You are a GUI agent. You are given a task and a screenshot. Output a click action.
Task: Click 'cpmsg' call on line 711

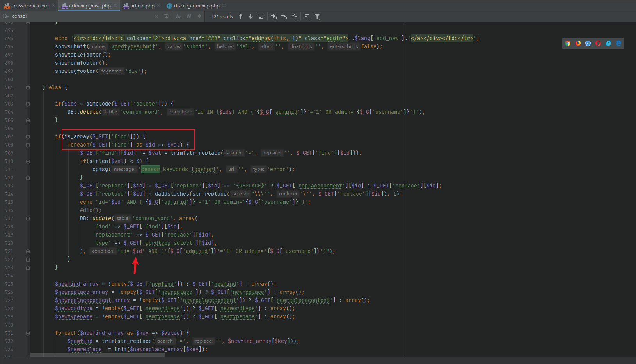click(x=100, y=170)
